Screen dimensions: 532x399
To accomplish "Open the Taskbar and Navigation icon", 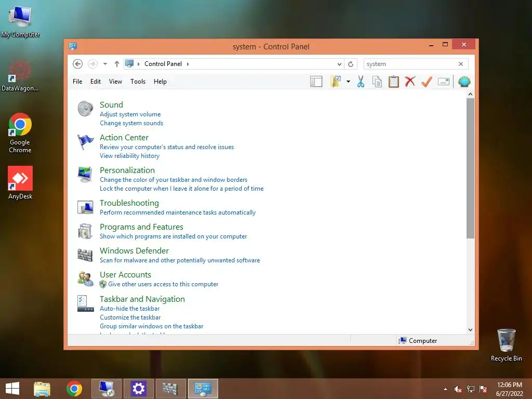I will point(85,303).
